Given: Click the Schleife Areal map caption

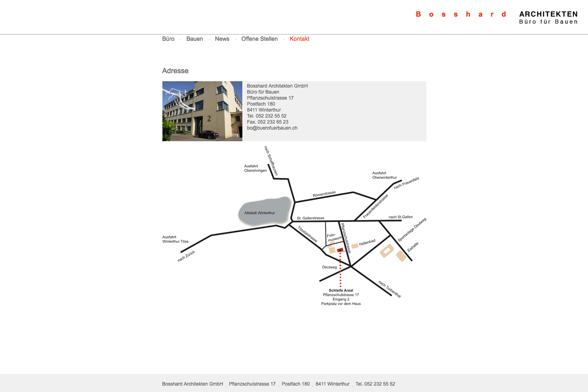Looking at the screenshot, I should pos(341,290).
